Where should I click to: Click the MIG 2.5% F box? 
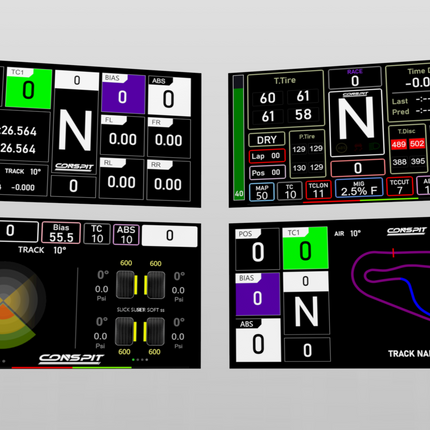click(x=359, y=188)
